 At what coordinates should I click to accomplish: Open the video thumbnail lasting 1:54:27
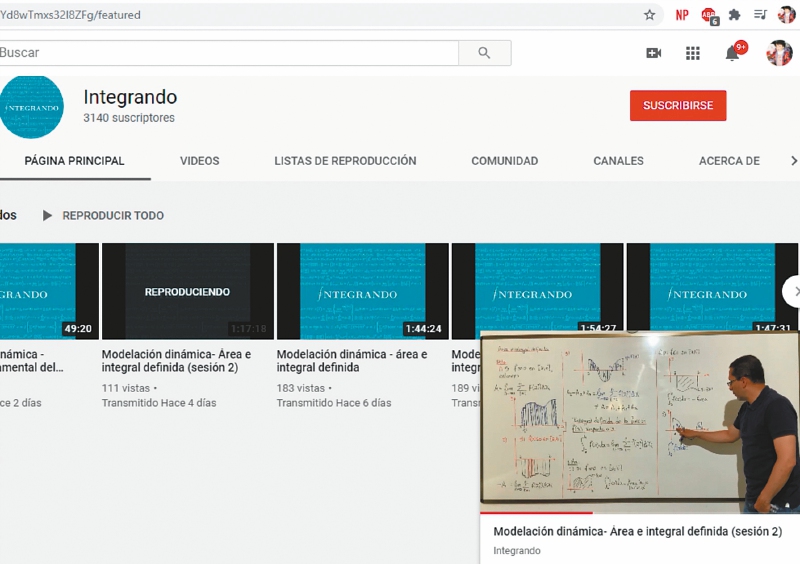538,287
